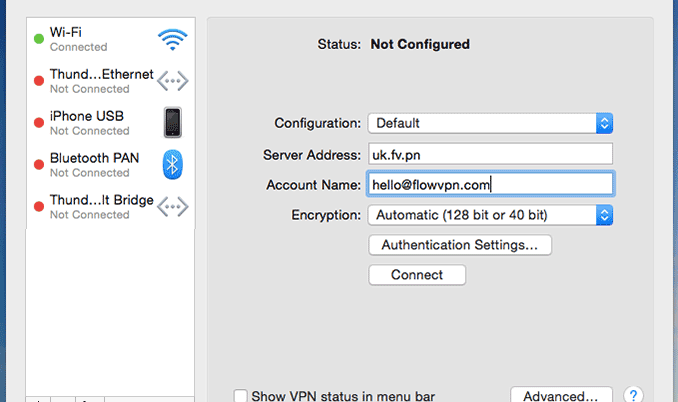
Task: Click the Wi-Fi signal icon
Action: coord(172,40)
